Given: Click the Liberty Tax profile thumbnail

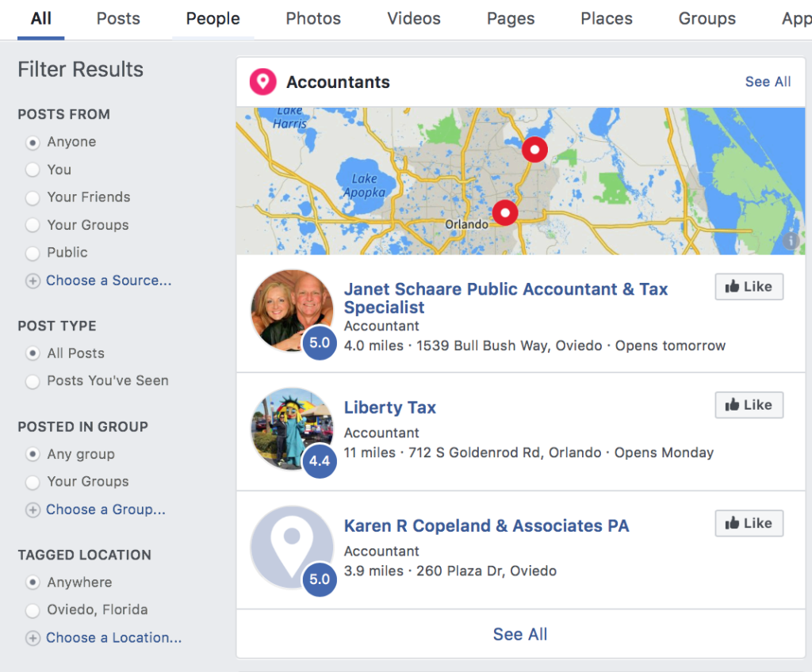Looking at the screenshot, I should 293,429.
